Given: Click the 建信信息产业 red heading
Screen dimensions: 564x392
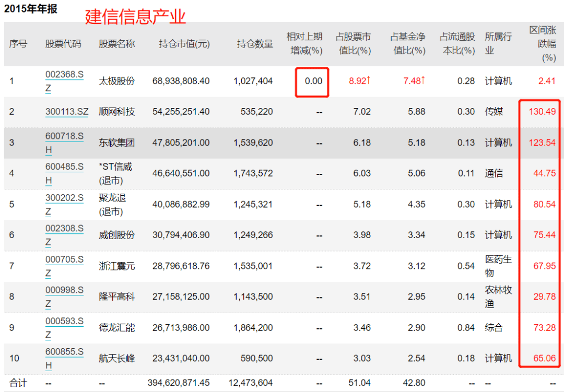Looking at the screenshot, I should 133,17.
